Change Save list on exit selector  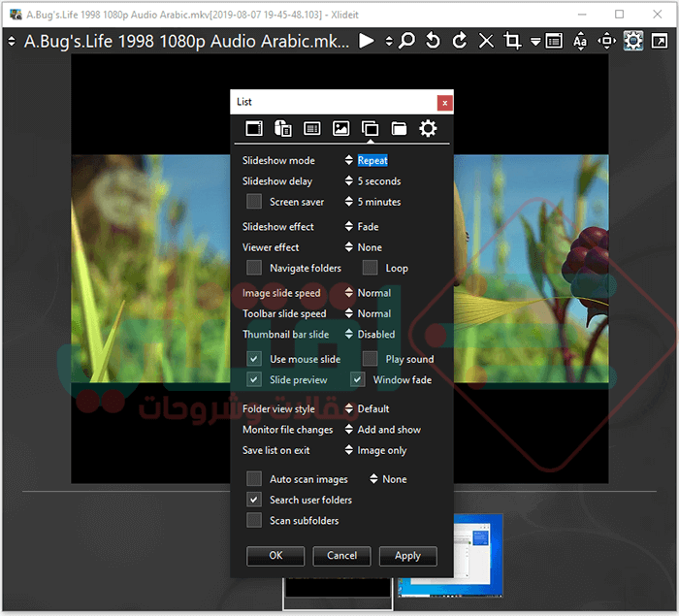[348, 450]
